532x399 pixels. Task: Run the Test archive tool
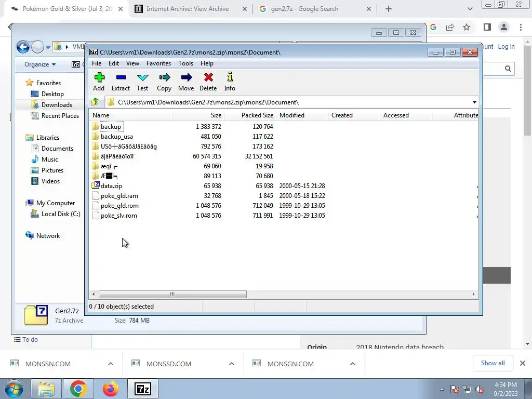click(x=142, y=78)
